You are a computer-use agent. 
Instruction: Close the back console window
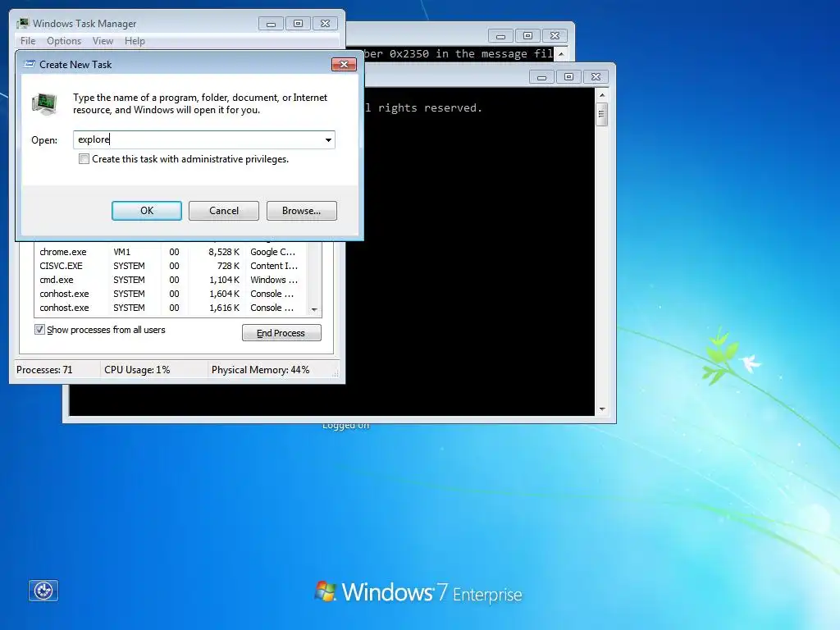(x=555, y=36)
